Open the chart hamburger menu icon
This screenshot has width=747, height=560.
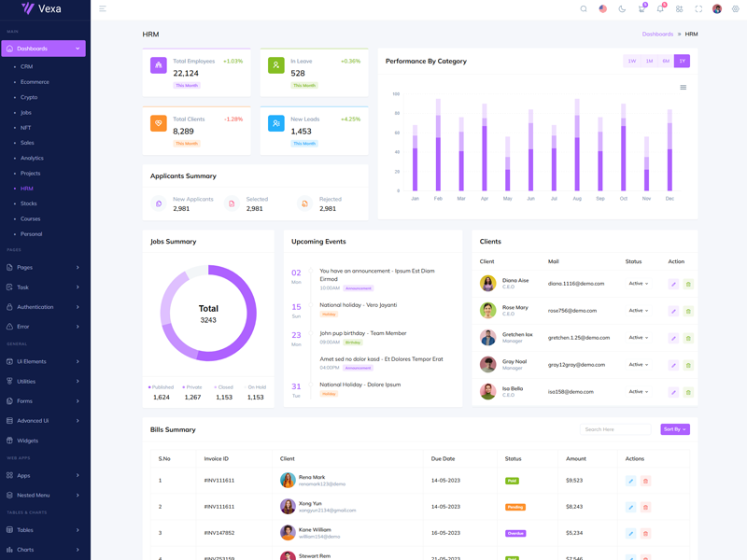(x=683, y=88)
